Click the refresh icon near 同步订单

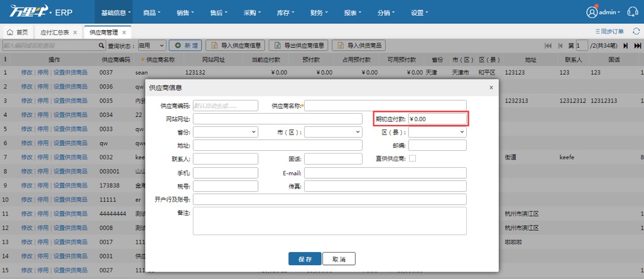click(x=636, y=31)
